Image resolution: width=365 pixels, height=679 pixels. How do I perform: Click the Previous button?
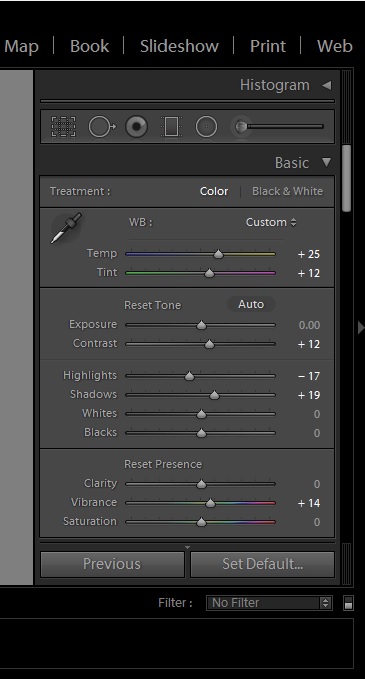coord(112,564)
